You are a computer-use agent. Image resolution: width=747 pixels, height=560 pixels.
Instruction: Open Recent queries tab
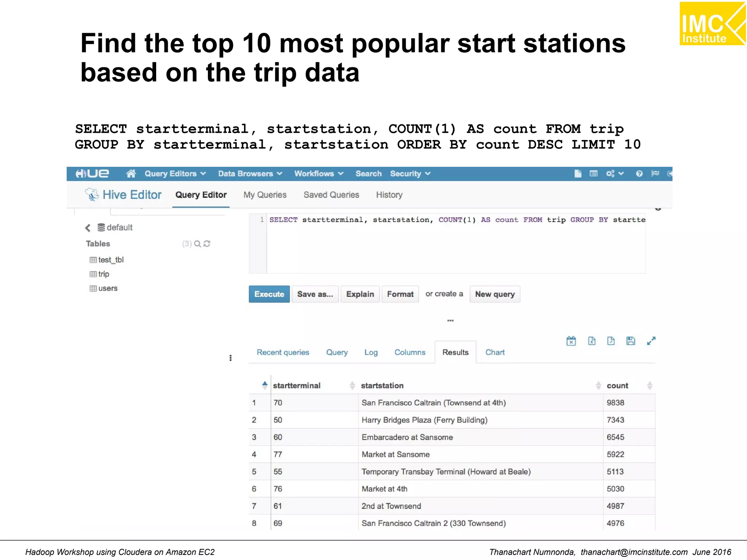click(283, 353)
